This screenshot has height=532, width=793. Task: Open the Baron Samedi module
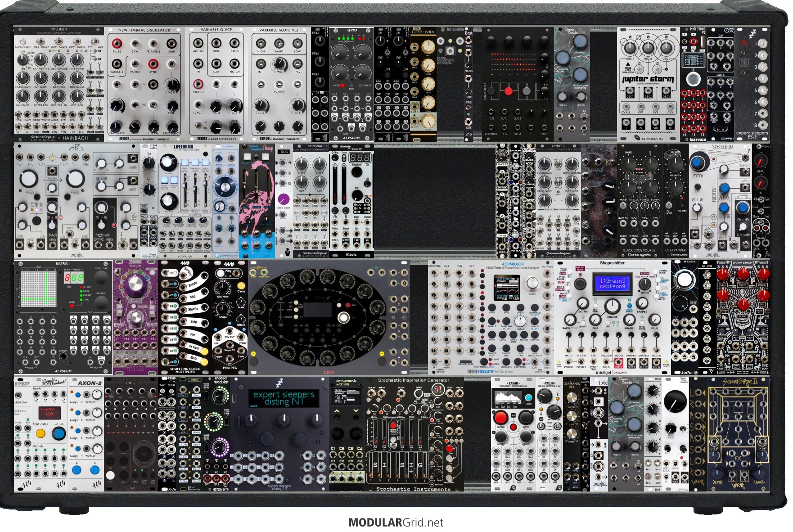pos(743,318)
